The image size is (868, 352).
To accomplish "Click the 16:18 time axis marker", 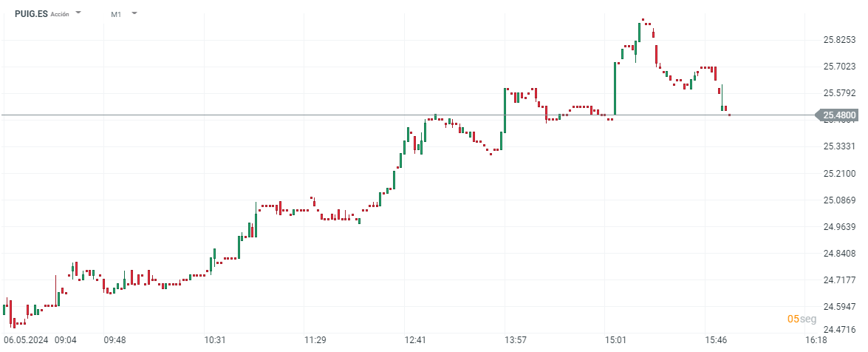I will coord(816,340).
